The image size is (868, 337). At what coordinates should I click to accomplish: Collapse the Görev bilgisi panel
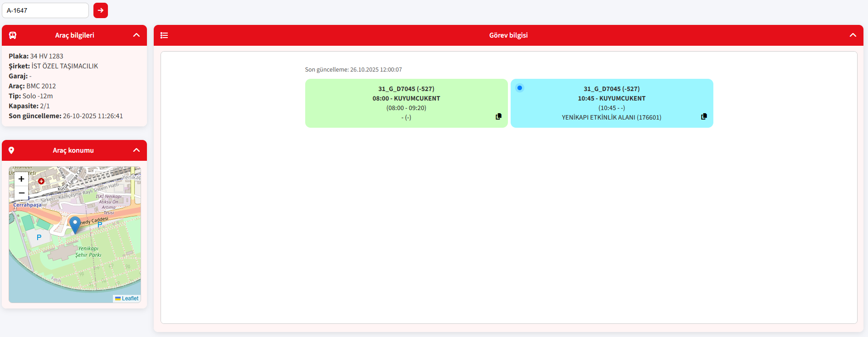(x=853, y=35)
